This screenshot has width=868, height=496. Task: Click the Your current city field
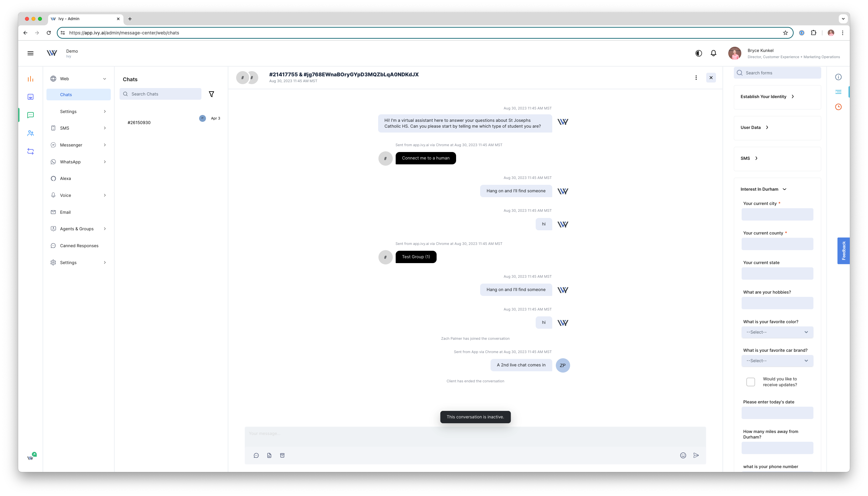(x=777, y=214)
